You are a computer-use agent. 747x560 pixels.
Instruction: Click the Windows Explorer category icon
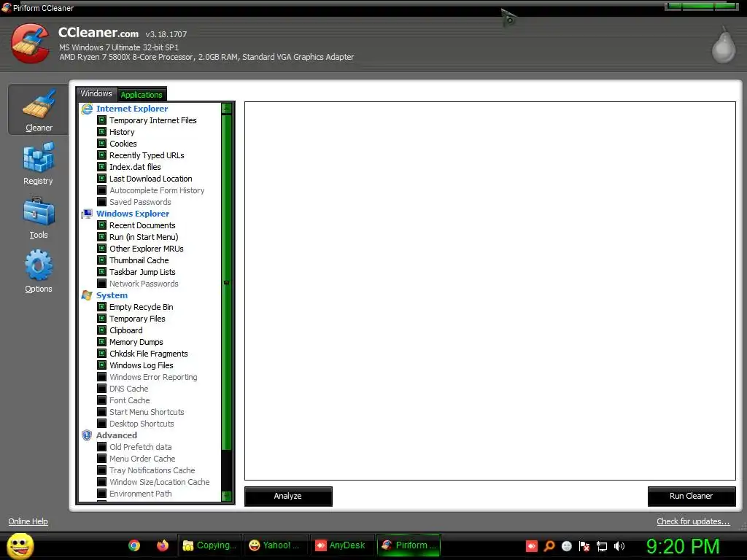pos(87,214)
